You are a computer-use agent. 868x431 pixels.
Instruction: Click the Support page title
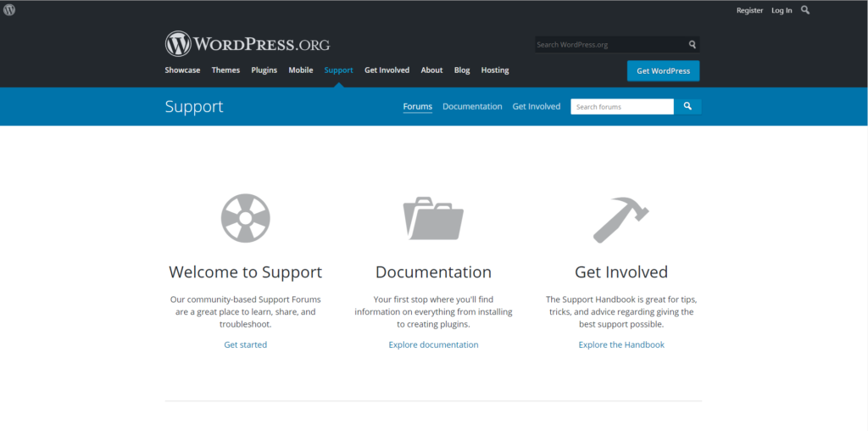point(194,106)
